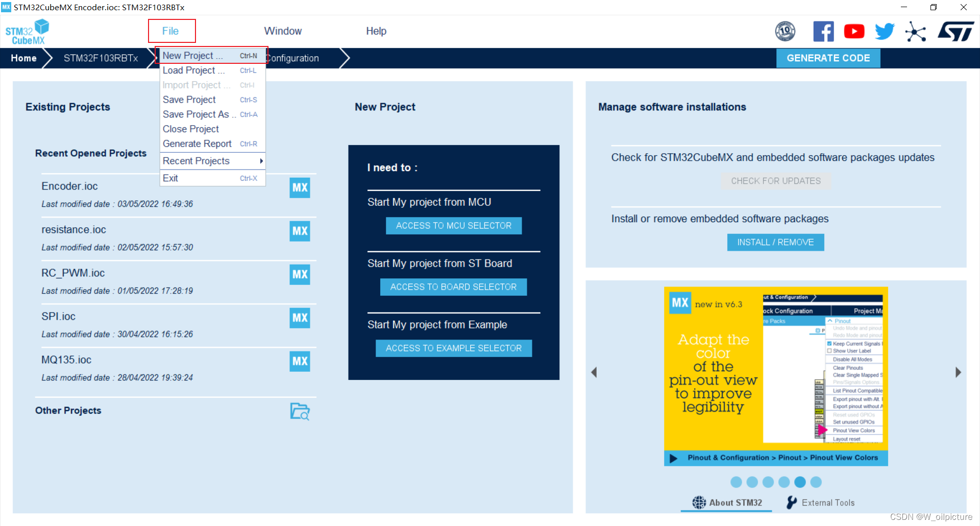Viewport: 980px width, 526px height.
Task: Click ACCESS TO MCU SELECTOR button
Action: point(453,226)
